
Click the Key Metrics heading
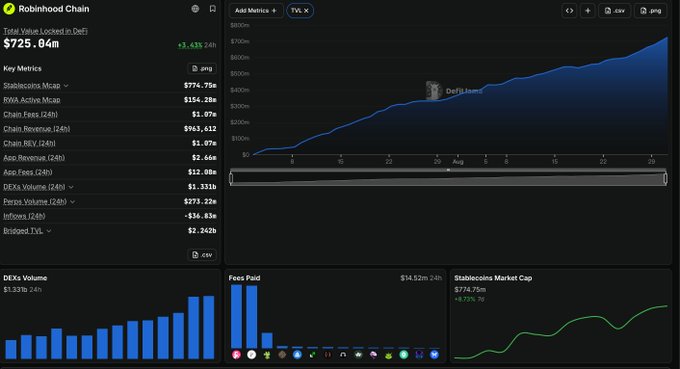pyautogui.click(x=23, y=69)
